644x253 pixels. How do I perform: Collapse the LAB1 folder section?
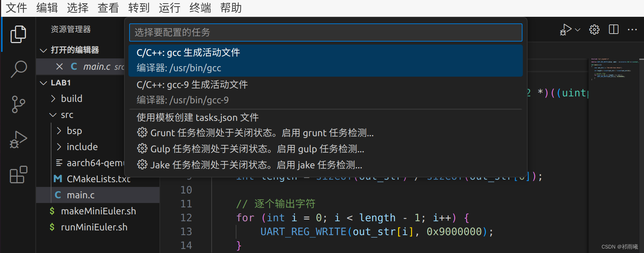43,83
